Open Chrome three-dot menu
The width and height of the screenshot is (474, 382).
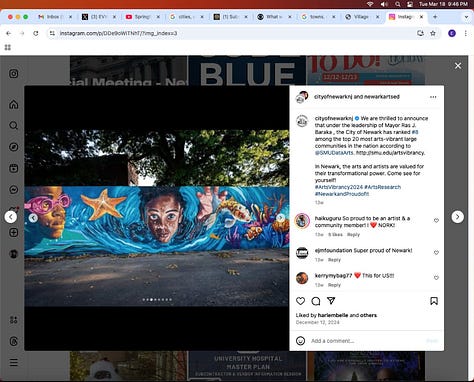(x=466, y=33)
